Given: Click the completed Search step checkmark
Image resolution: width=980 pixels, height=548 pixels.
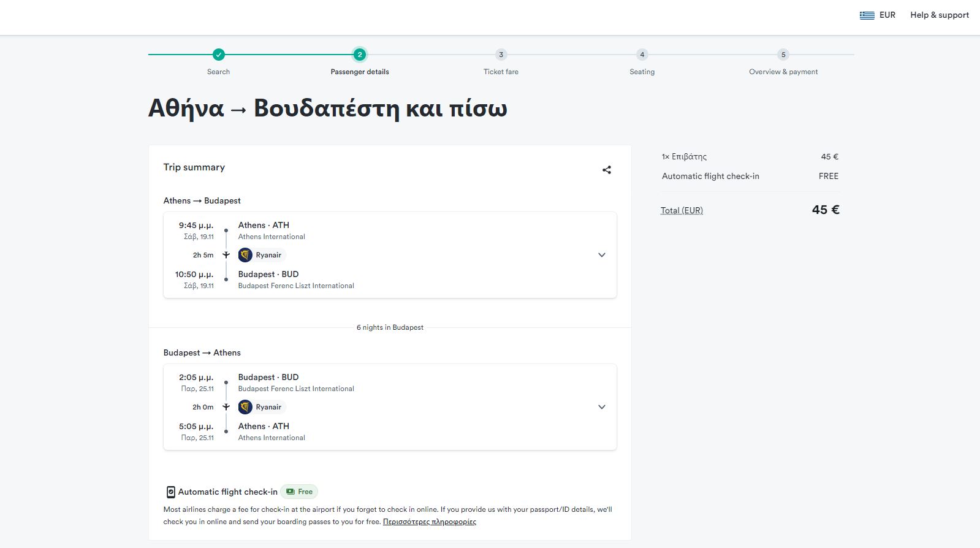Looking at the screenshot, I should coord(219,55).
